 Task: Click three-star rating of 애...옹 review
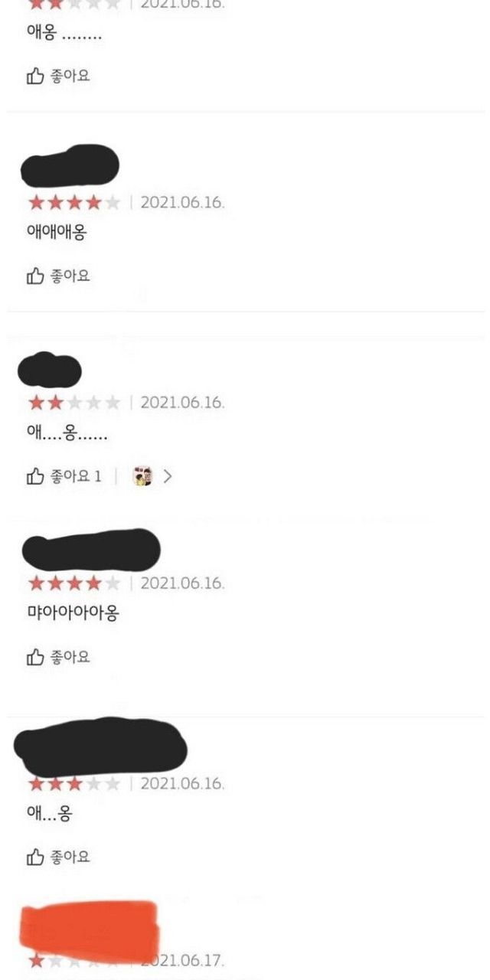click(74, 784)
